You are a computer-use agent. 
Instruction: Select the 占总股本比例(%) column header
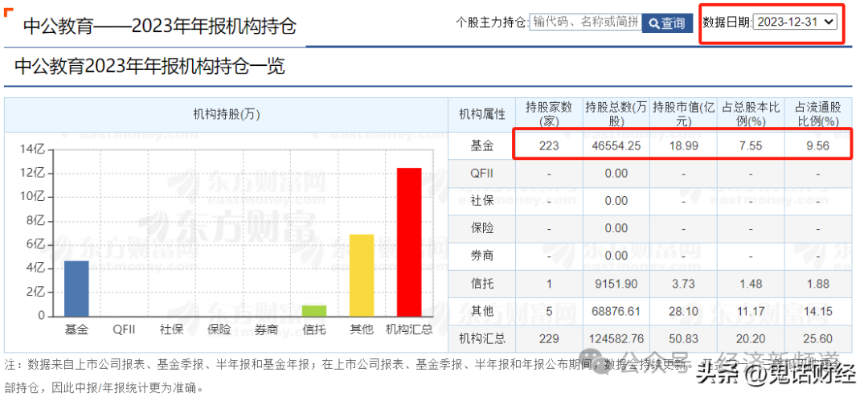pos(750,115)
